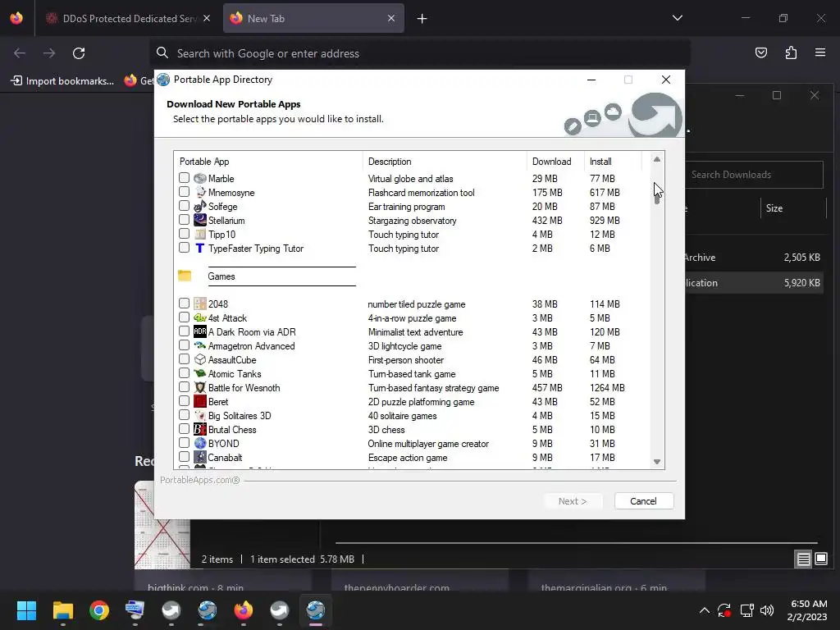This screenshot has height=630, width=840.
Task: Click the Big Solitaires 3D icon
Action: [200, 415]
